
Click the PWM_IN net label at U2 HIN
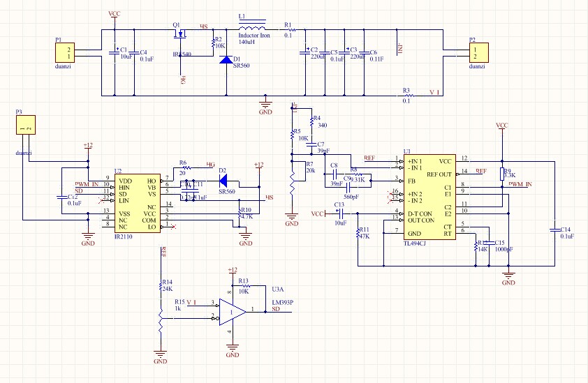coord(87,184)
